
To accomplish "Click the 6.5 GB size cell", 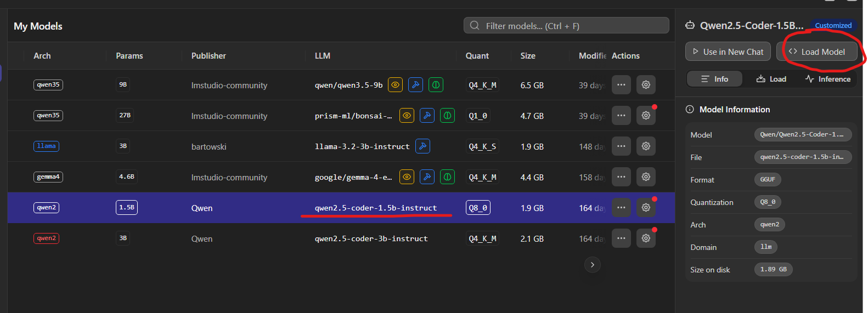I will [x=532, y=86].
